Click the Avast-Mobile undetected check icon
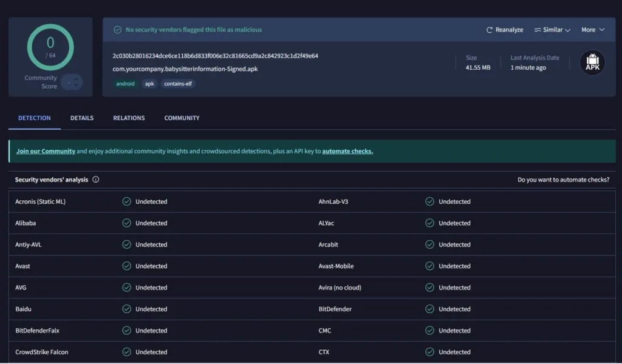 click(429, 266)
